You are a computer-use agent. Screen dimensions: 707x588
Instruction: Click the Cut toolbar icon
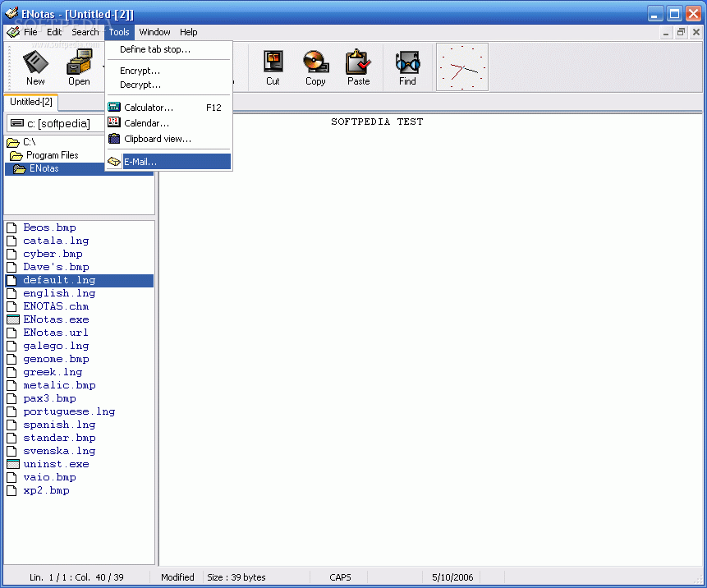coord(273,62)
